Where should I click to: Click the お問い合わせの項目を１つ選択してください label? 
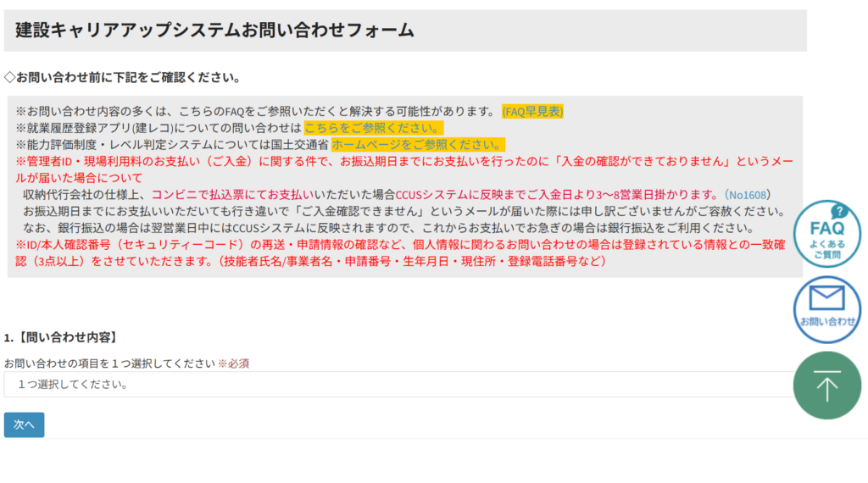tap(109, 364)
